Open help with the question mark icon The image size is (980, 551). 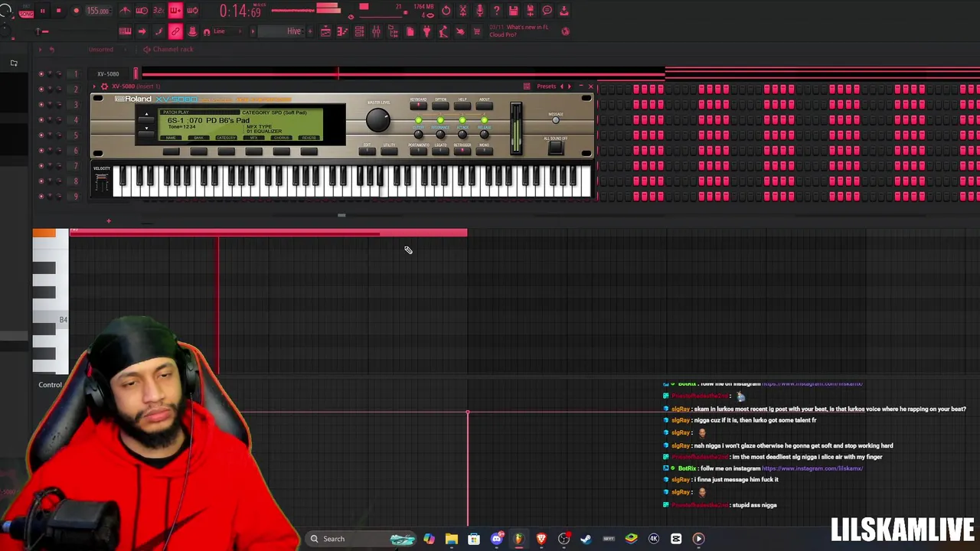(496, 11)
